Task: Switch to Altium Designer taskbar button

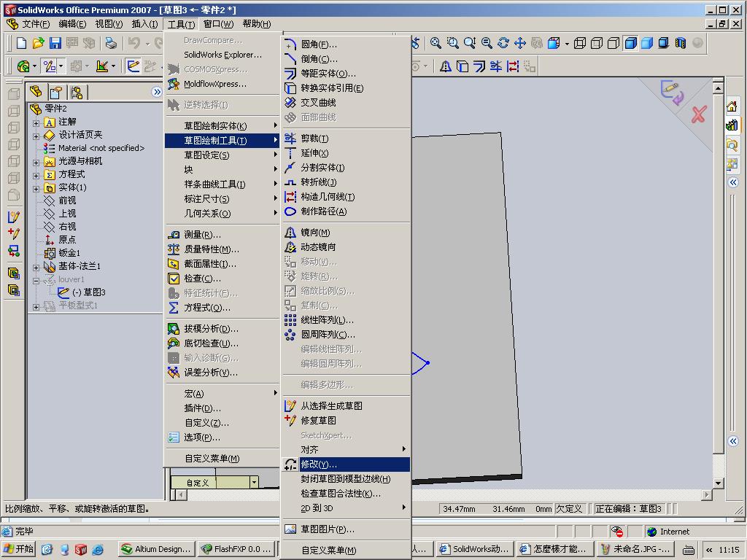Action: click(157, 549)
